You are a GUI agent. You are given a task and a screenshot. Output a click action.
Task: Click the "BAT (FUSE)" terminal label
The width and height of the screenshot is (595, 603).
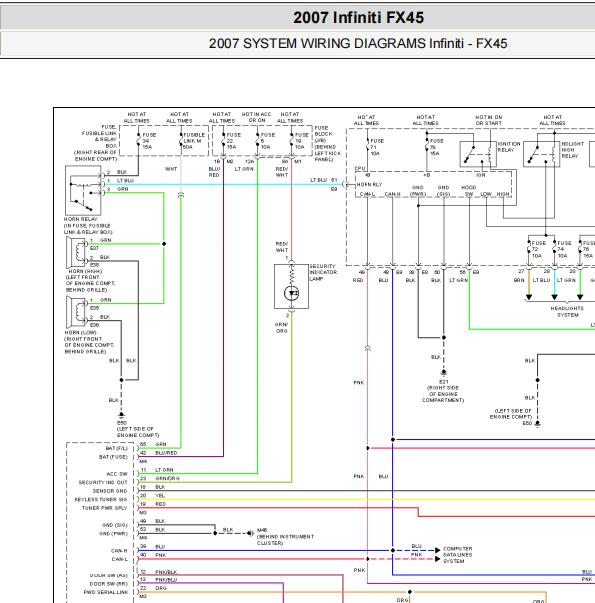113,457
